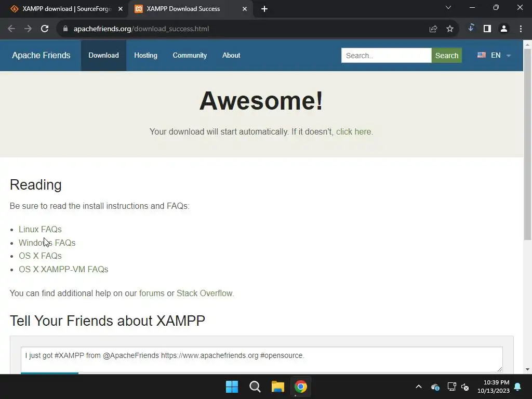Open the Windows FAQs link
The width and height of the screenshot is (532, 399).
point(47,243)
